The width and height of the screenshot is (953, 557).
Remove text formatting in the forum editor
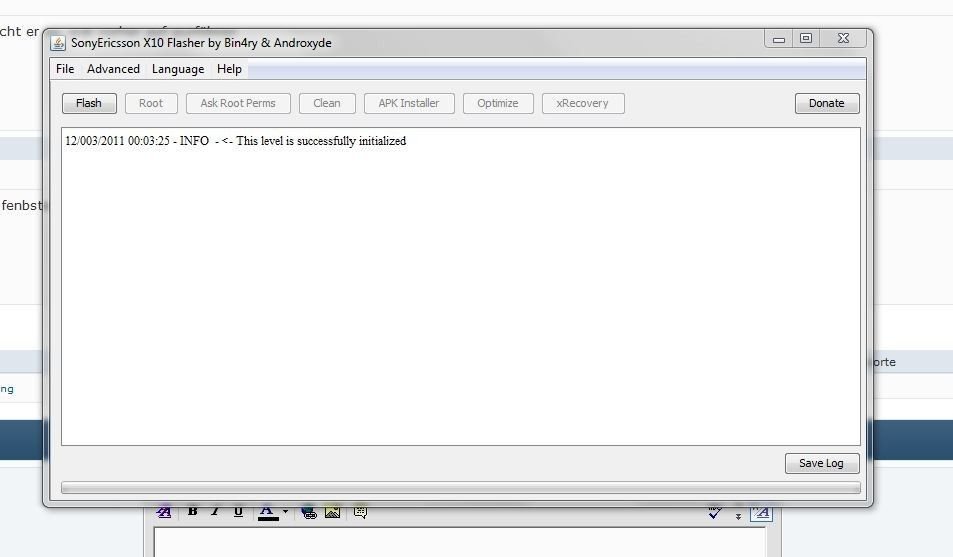coord(164,512)
